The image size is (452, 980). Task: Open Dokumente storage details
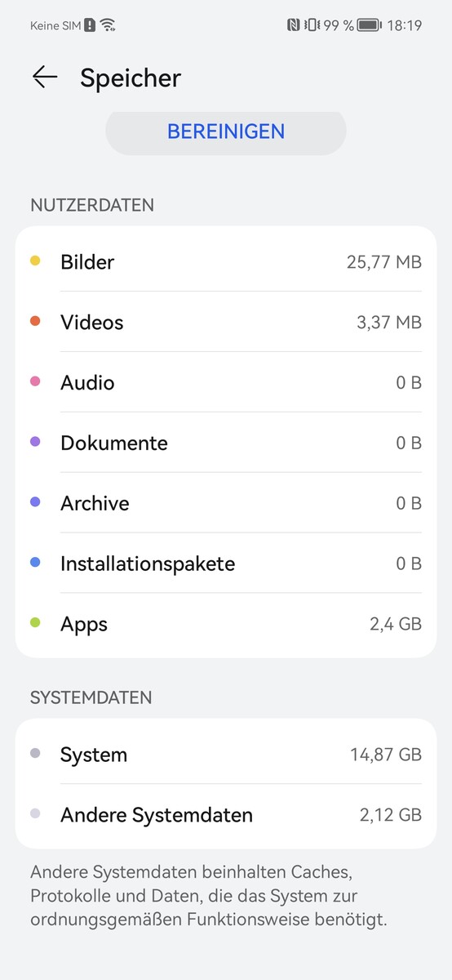click(226, 443)
